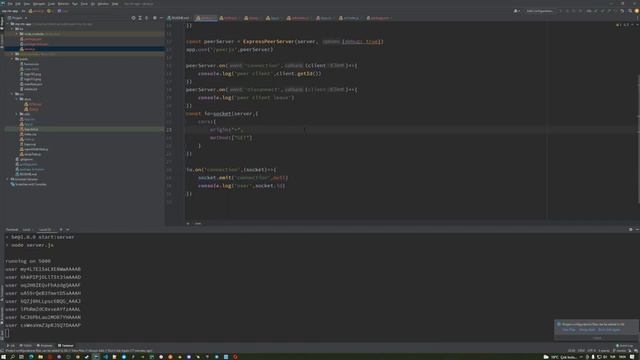This screenshot has width=640, height=360.
Task: Click Don't Ask Again link in notification
Action: [x=609, y=330]
